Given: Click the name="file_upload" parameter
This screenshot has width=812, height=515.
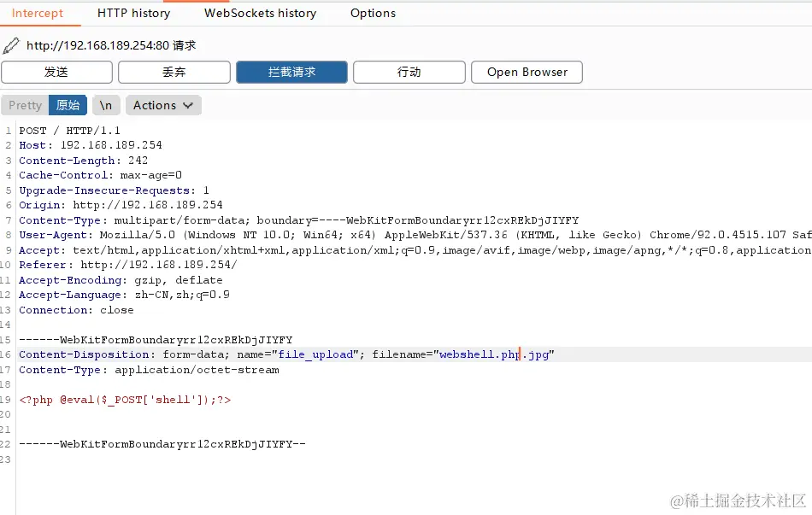Looking at the screenshot, I should pos(297,354).
